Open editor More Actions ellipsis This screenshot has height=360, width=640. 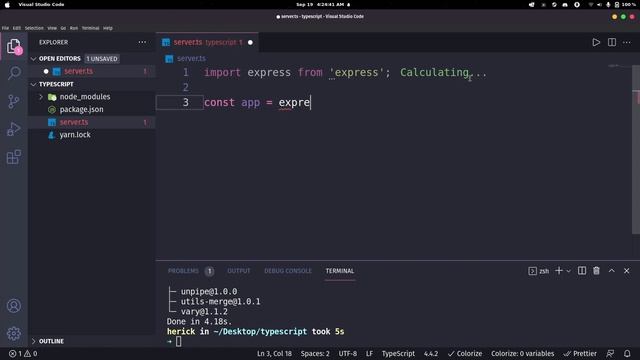627,42
